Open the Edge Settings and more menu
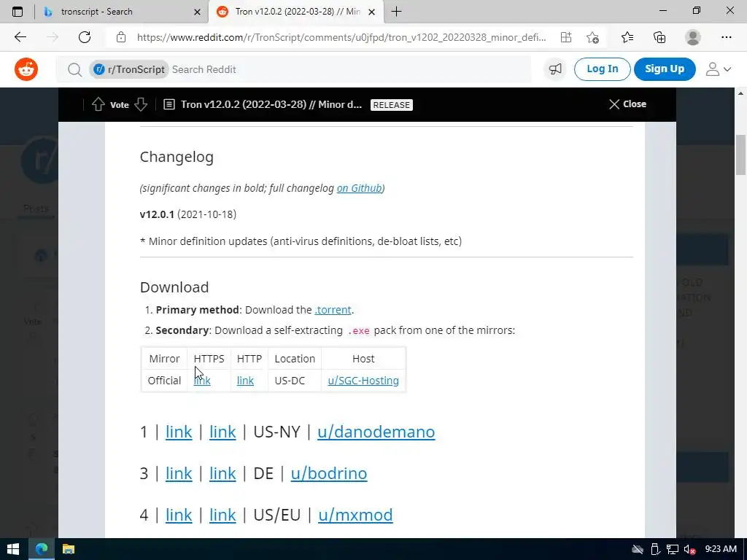The height and width of the screenshot is (560, 747). [726, 37]
